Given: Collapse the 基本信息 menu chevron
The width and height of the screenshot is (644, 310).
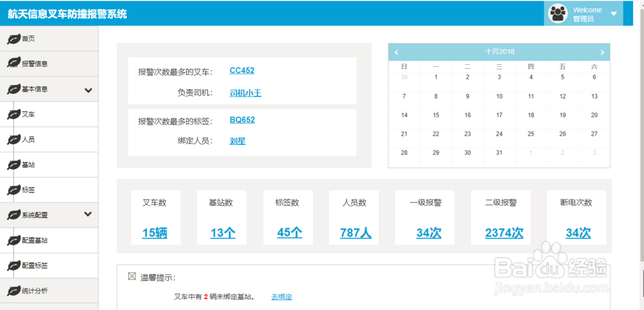Looking at the screenshot, I should point(88,90).
